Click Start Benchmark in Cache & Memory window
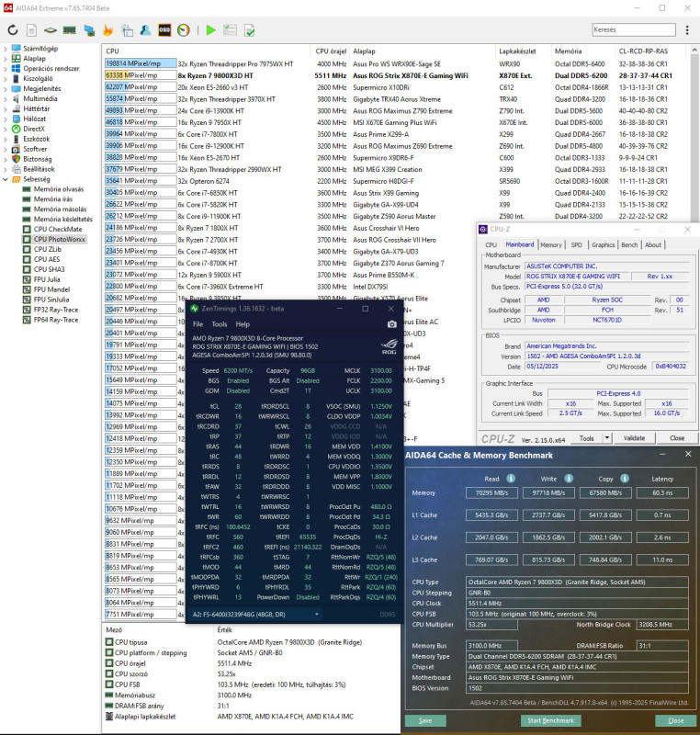 pyautogui.click(x=550, y=720)
